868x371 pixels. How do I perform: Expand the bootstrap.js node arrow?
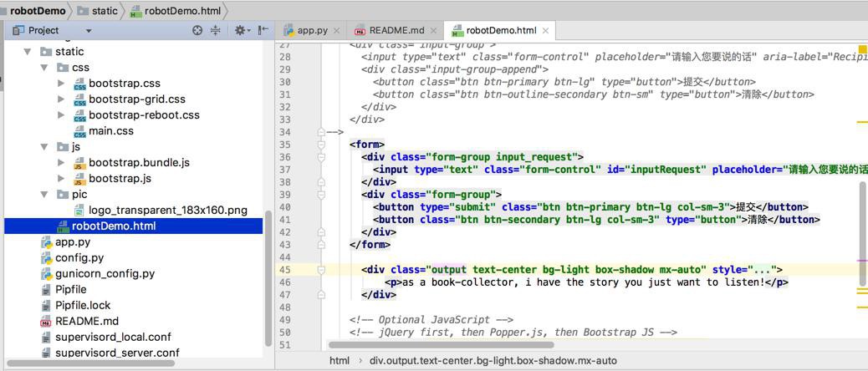click(61, 179)
